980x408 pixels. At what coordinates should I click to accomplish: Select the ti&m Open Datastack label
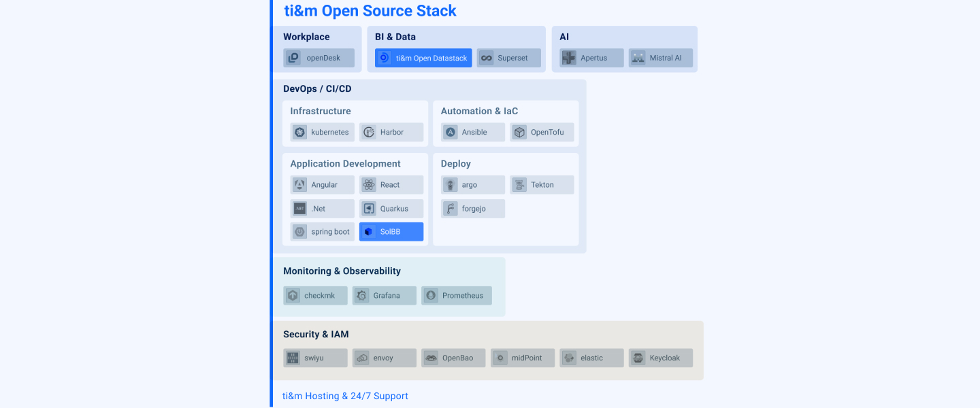[x=431, y=58]
